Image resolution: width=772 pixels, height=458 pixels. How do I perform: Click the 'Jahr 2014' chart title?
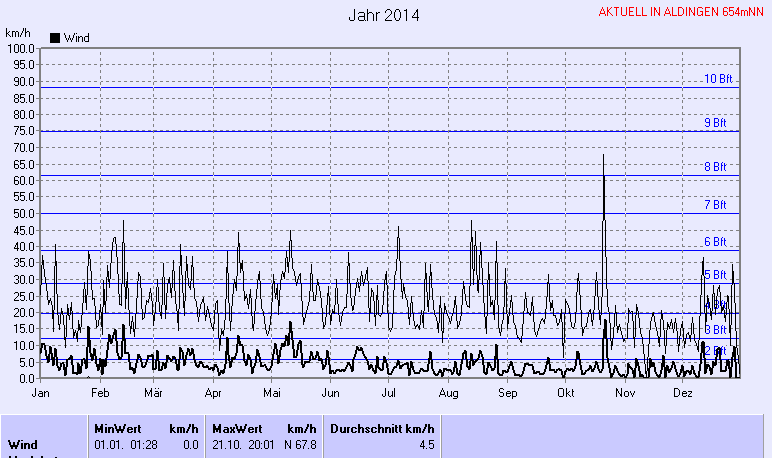(x=384, y=16)
